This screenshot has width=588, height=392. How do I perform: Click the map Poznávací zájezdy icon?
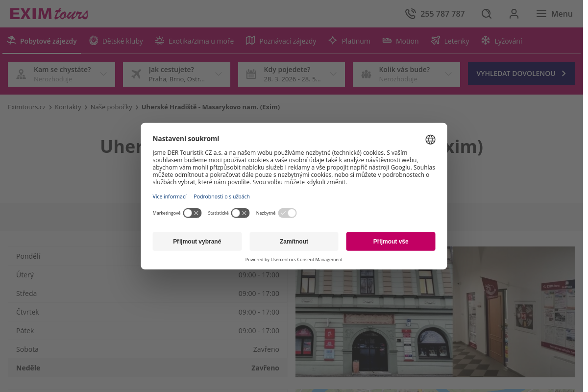(250, 41)
